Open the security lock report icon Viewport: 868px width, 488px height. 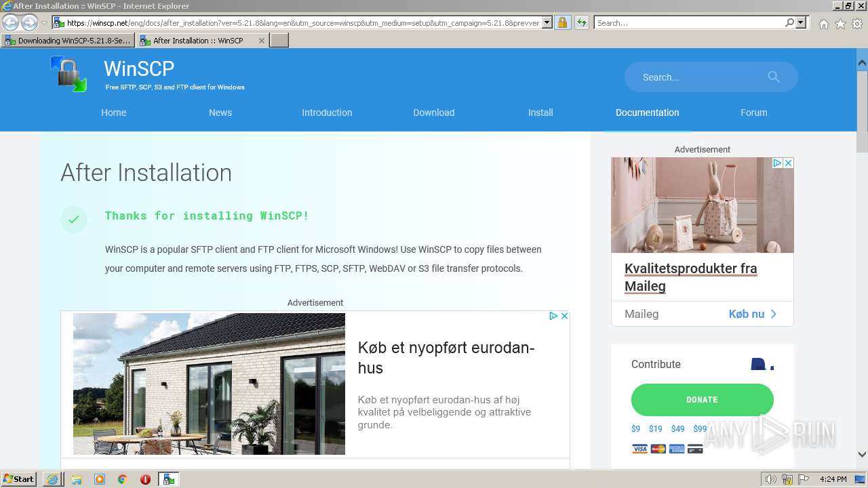point(562,23)
